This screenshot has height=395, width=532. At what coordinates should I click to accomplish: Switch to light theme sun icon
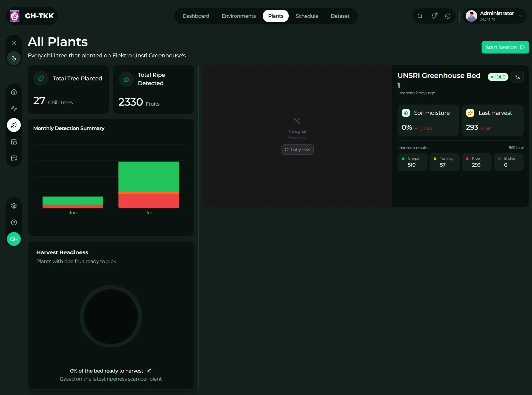click(14, 43)
